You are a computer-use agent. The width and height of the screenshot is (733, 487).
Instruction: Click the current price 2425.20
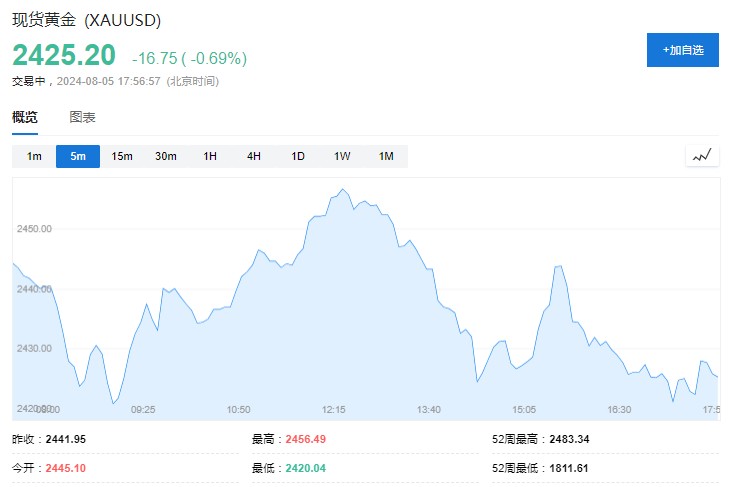(64, 55)
